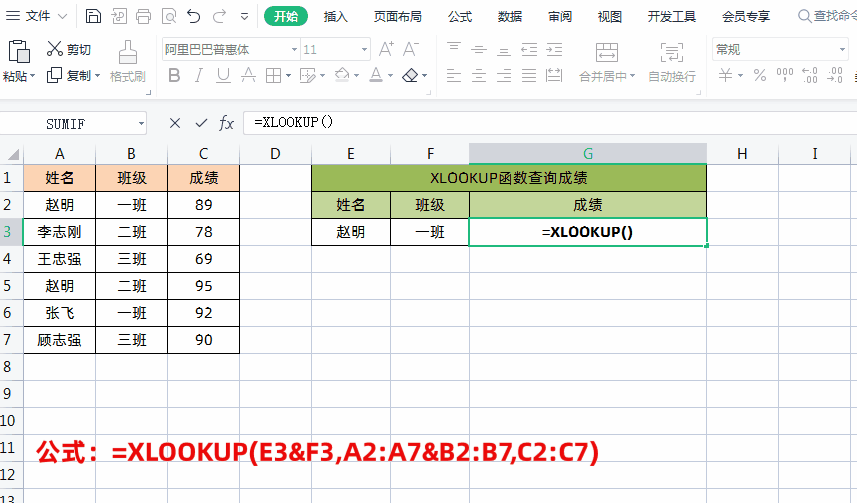The width and height of the screenshot is (857, 503).
Task: Toggle underline formatting
Action: pos(223,75)
